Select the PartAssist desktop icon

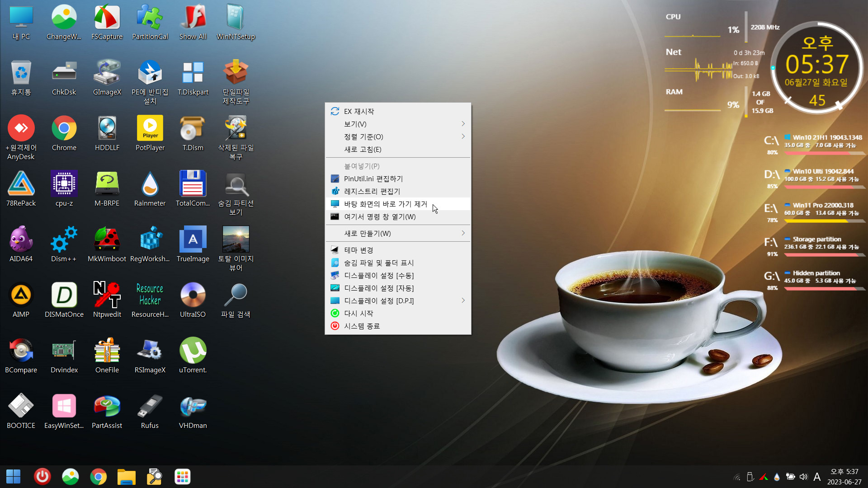[107, 412]
